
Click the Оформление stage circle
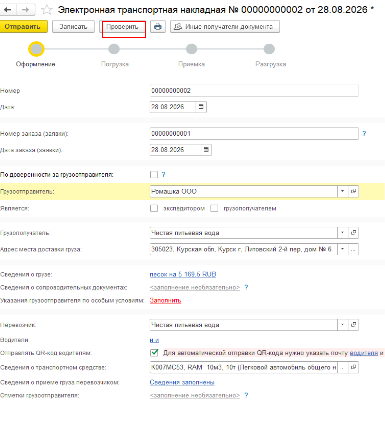point(36,49)
